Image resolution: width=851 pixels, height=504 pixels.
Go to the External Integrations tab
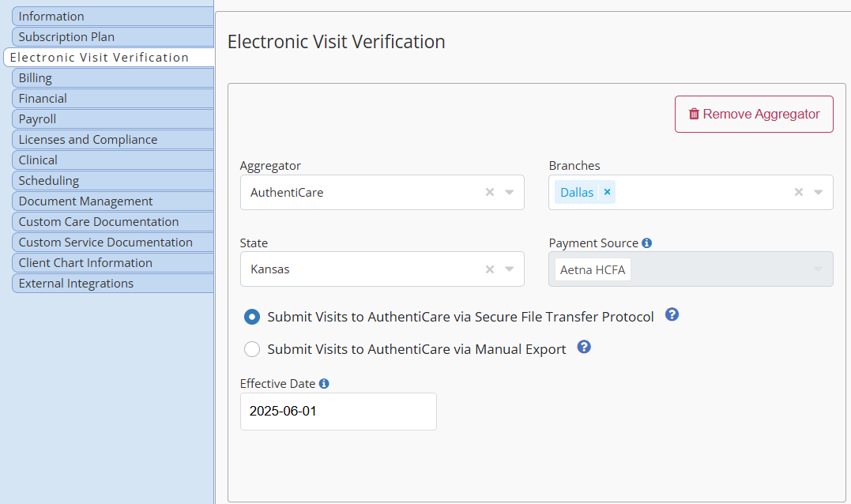[112, 284]
